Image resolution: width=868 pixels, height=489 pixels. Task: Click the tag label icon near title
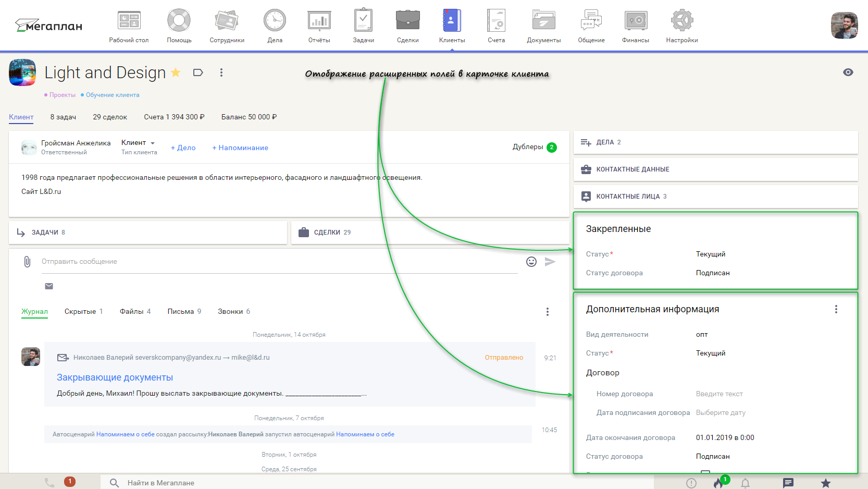point(198,72)
